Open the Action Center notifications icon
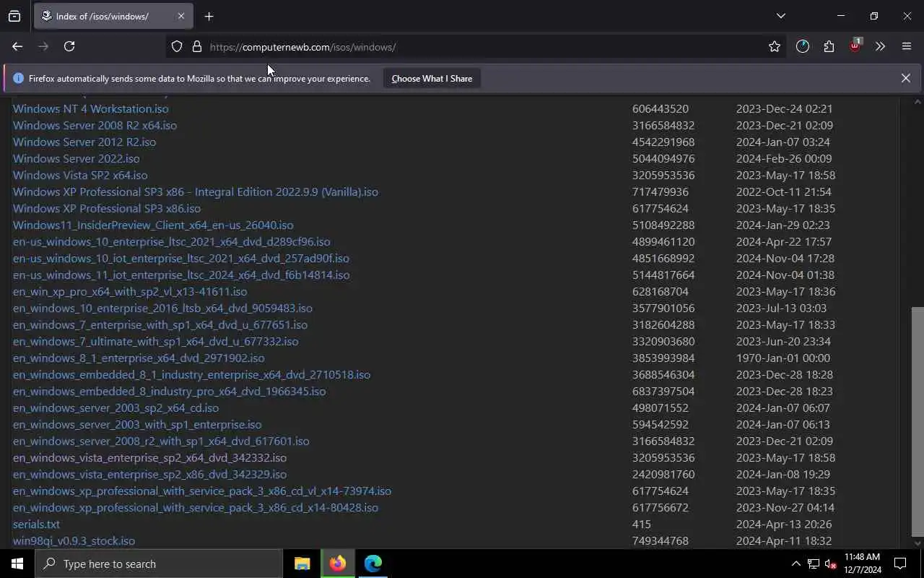This screenshot has width=924, height=578. point(900,564)
